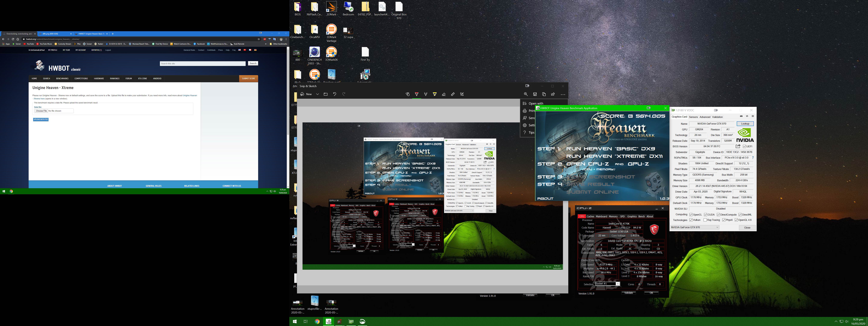The image size is (868, 326).
Task: Toggle the CUDA checkbox in GPU-Z
Action: (705, 215)
